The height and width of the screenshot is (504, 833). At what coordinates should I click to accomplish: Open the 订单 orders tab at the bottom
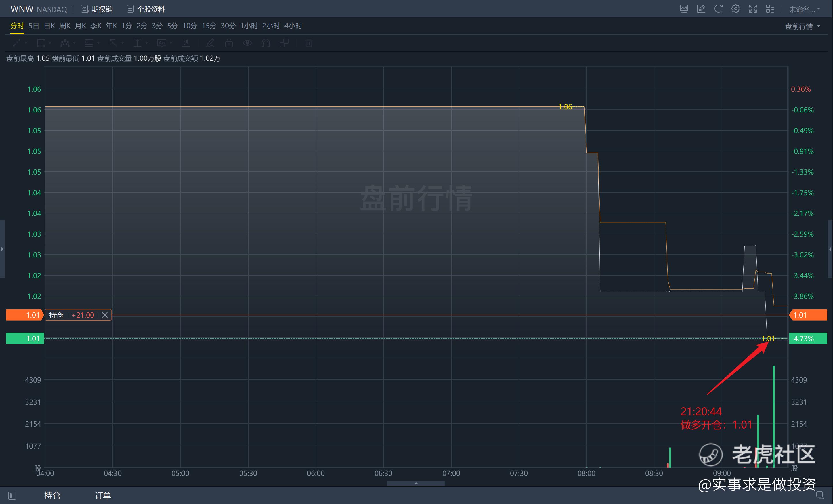click(103, 496)
